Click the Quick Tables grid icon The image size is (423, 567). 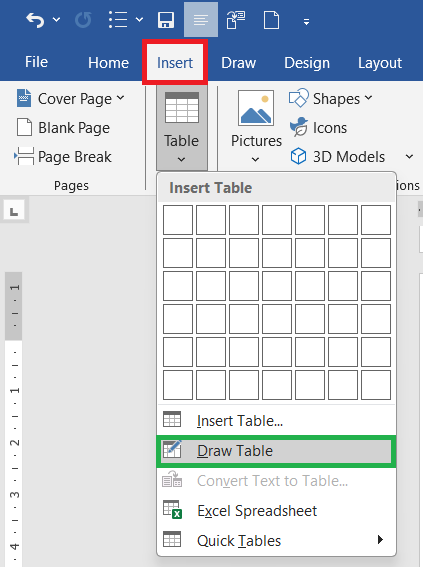(172, 539)
